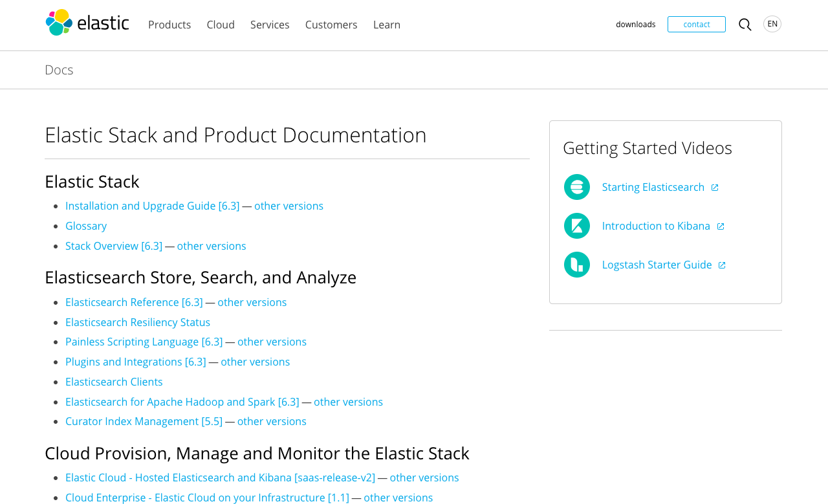This screenshot has height=504, width=828.
Task: Open Painless Scripting Language [6.3]
Action: [144, 342]
